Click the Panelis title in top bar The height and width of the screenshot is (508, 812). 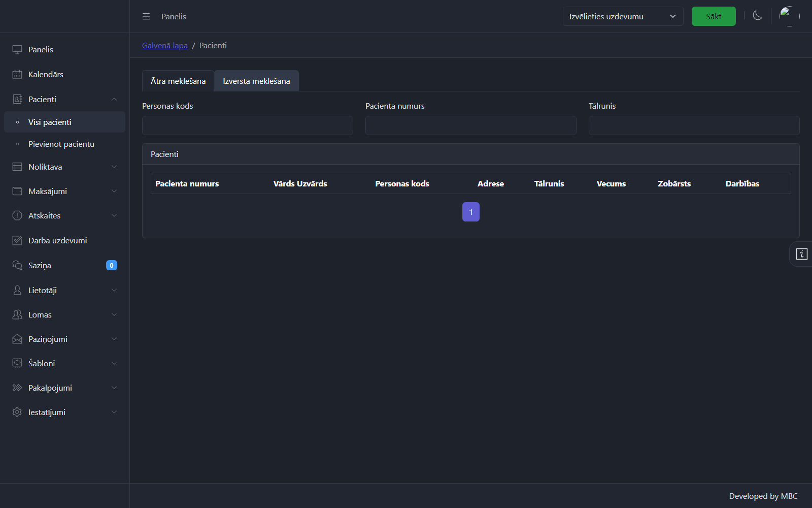coord(174,16)
